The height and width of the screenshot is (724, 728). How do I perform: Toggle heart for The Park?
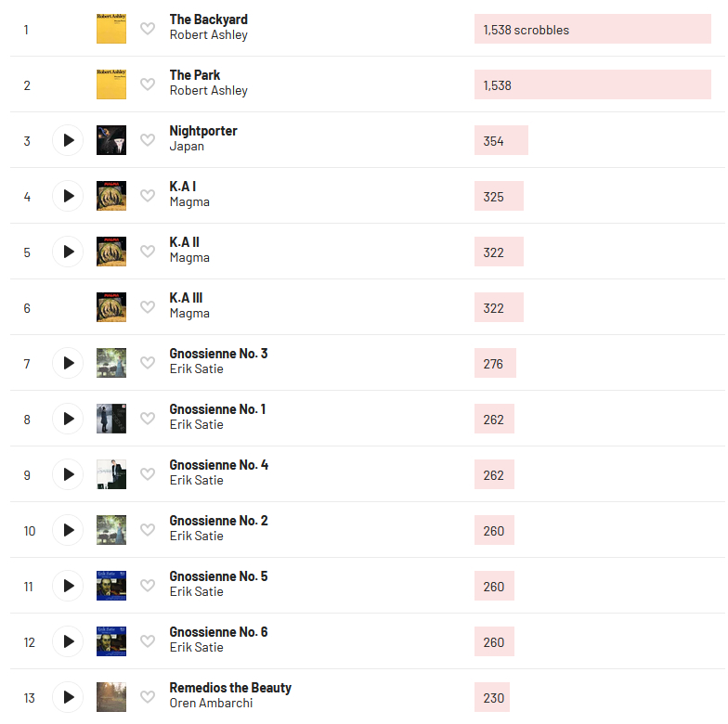pos(148,84)
